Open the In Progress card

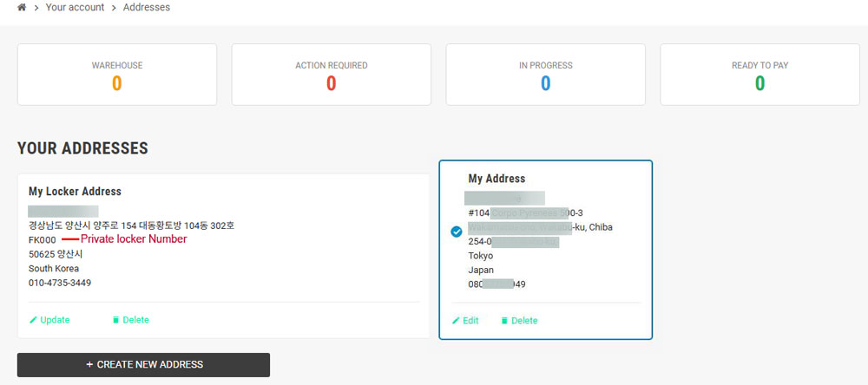545,75
